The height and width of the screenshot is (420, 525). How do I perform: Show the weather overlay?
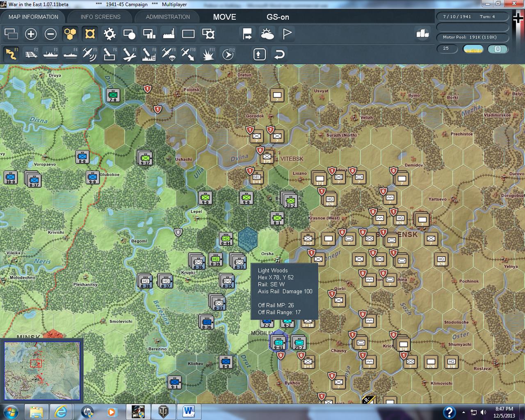click(x=267, y=34)
